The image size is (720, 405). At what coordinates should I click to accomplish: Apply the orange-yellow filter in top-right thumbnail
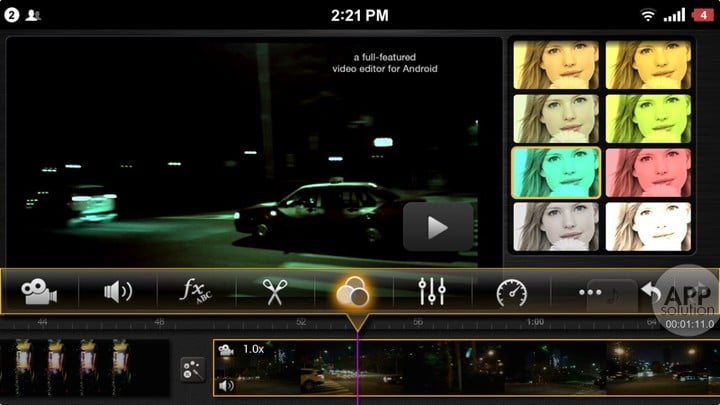click(x=648, y=65)
